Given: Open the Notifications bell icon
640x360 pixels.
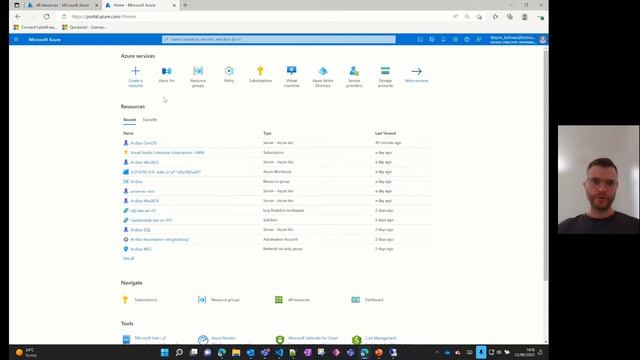Looking at the screenshot, I should click(x=443, y=40).
